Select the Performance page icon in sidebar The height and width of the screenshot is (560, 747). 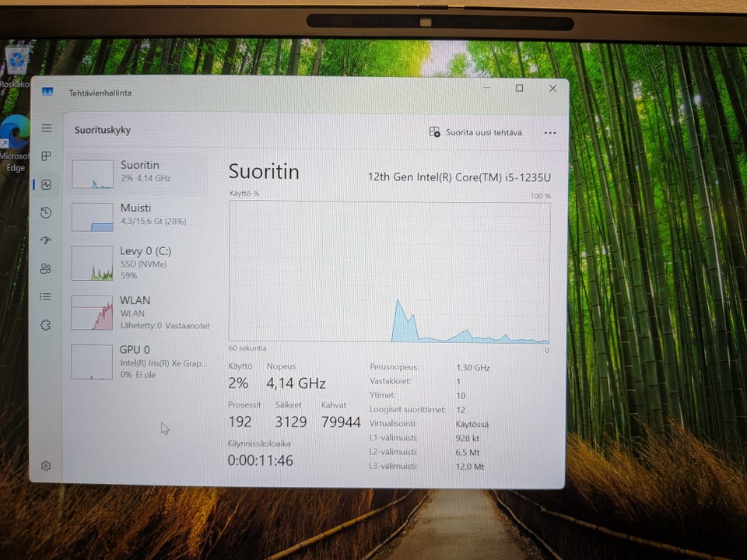pos(46,185)
